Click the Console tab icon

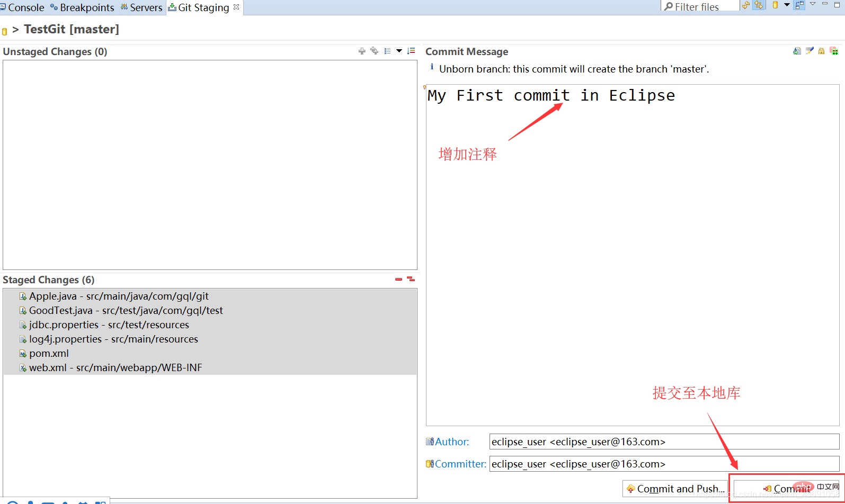(3, 7)
